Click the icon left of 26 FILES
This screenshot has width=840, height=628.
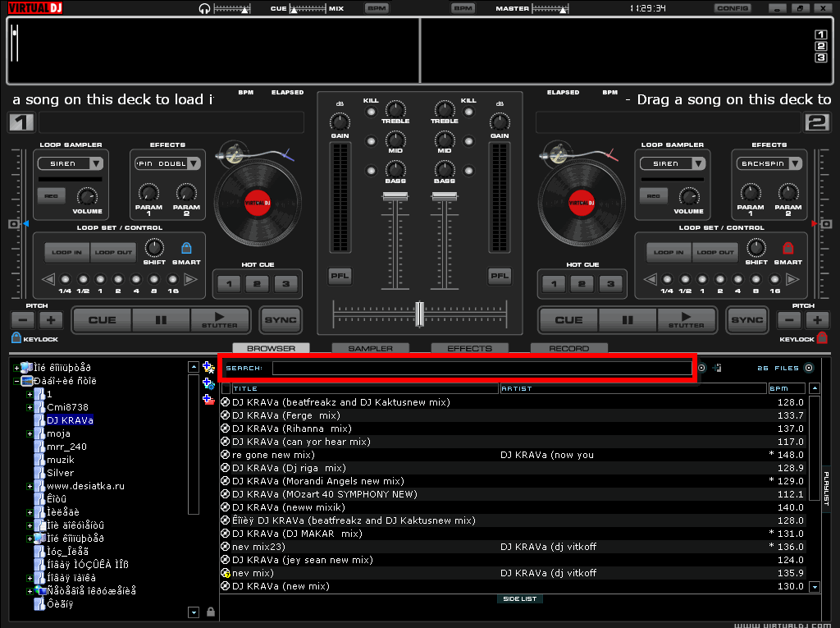click(717, 368)
